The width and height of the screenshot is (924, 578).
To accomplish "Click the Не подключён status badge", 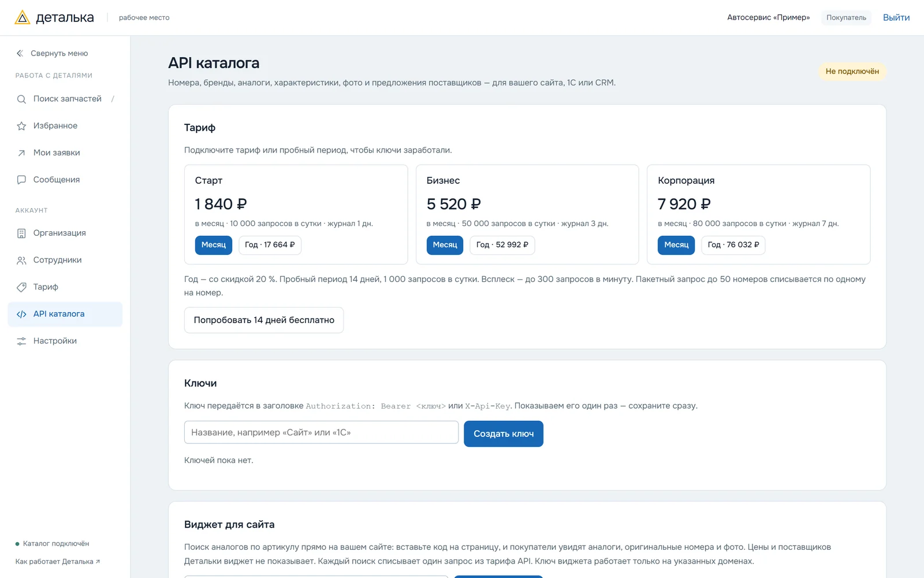I will pyautogui.click(x=852, y=72).
